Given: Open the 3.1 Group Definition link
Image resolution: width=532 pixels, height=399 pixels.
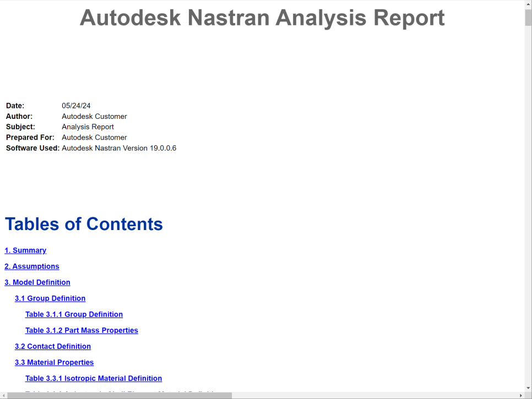Looking at the screenshot, I should [50, 298].
